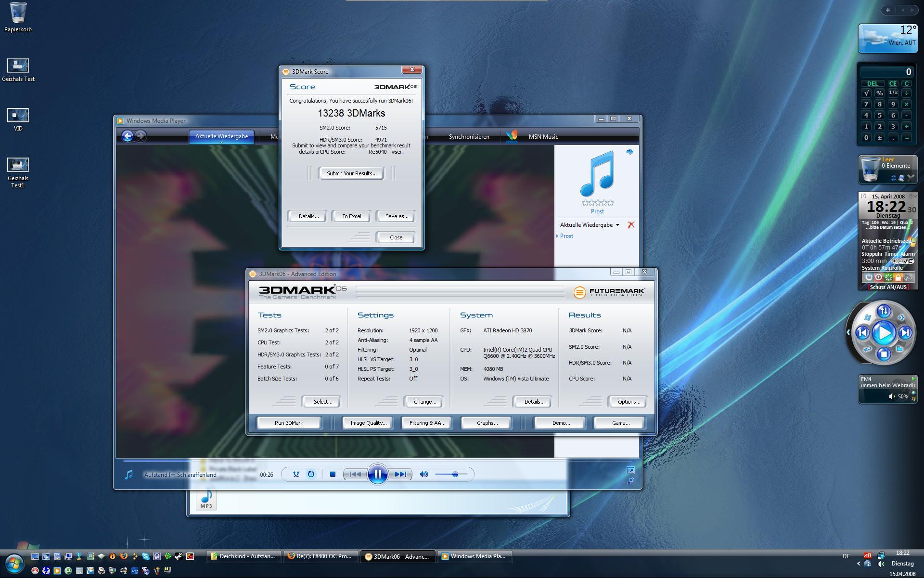Open the Aktuelle Wiedergabe playlist dropdown
Screen dimensions: 924x578
590,225
